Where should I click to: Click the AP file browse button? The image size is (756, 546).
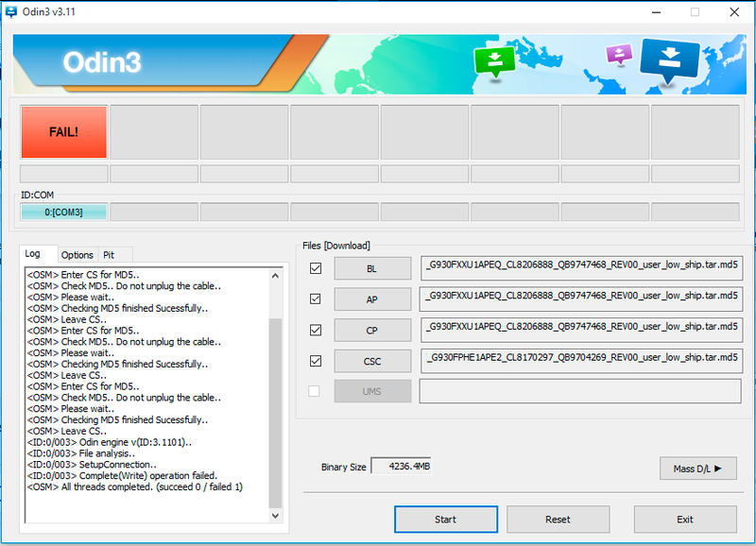(x=372, y=299)
